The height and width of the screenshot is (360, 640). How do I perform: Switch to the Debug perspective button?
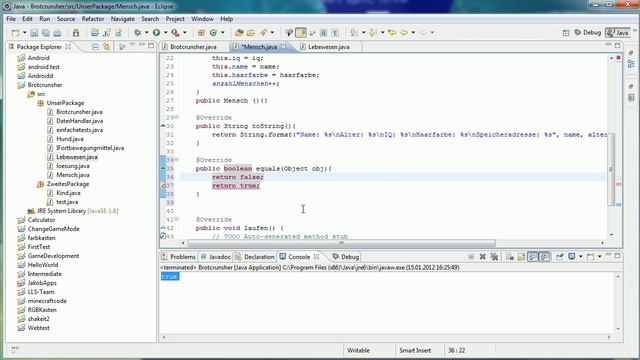pos(587,33)
